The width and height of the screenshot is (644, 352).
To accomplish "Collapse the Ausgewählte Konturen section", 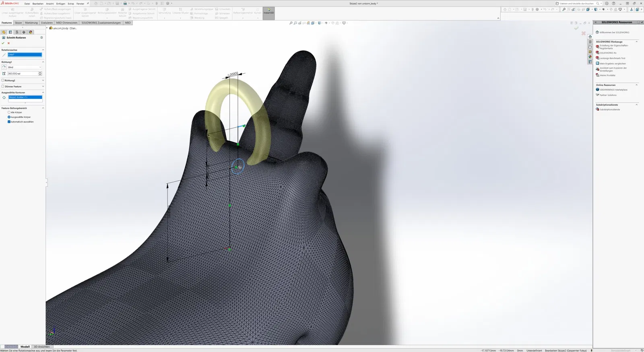I will pos(43,93).
